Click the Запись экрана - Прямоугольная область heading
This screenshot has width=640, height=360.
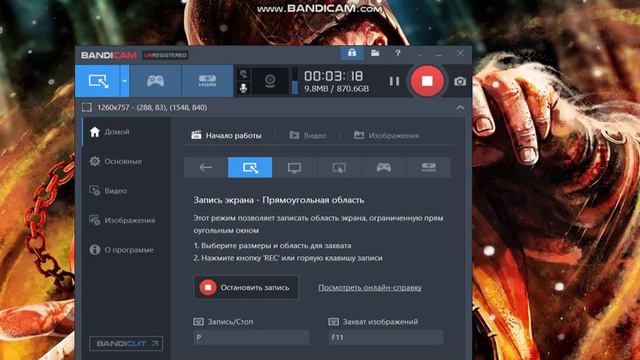pos(279,200)
